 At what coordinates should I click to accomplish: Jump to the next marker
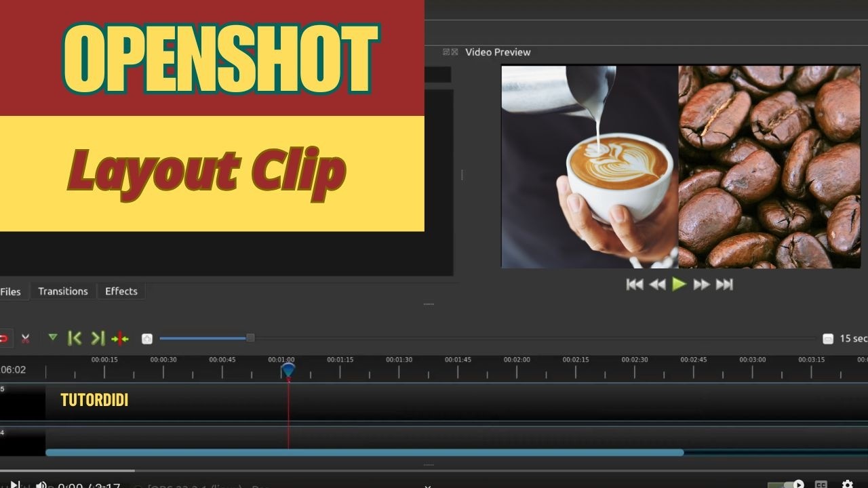(98, 338)
